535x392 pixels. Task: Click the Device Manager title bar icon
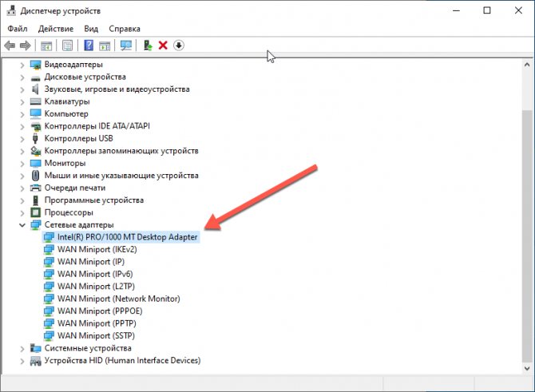point(11,10)
